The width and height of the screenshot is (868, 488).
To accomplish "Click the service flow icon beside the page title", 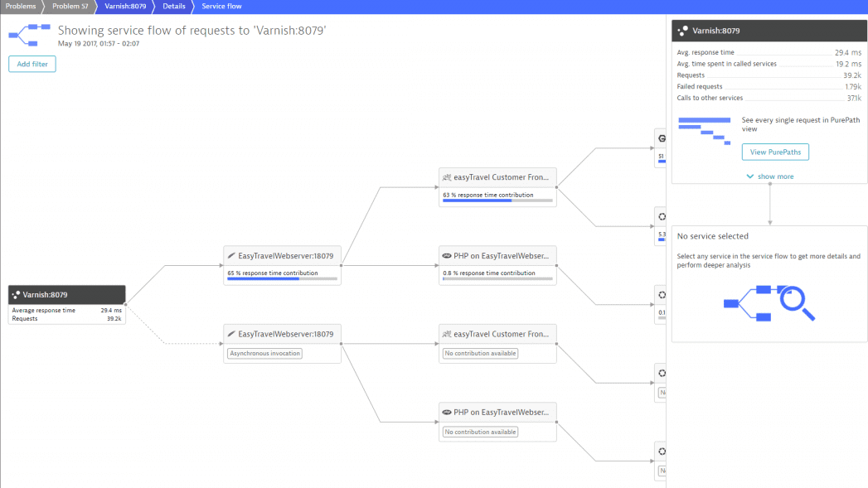I will [x=29, y=36].
